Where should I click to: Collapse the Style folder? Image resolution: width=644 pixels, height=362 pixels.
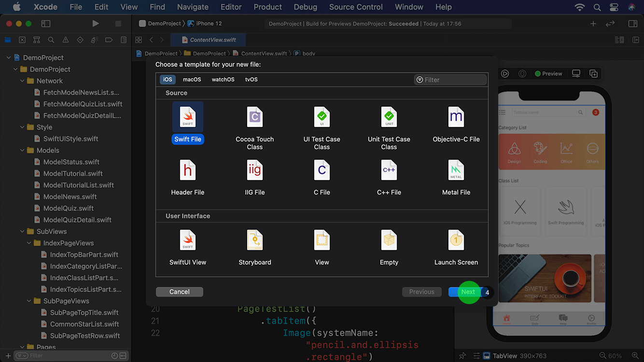pos(22,127)
